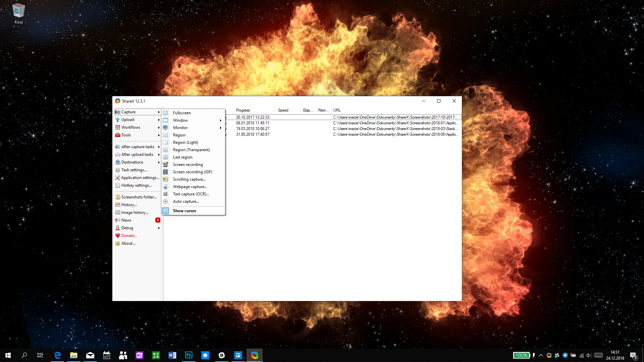Click the Text capture (OCR) icon

click(165, 194)
